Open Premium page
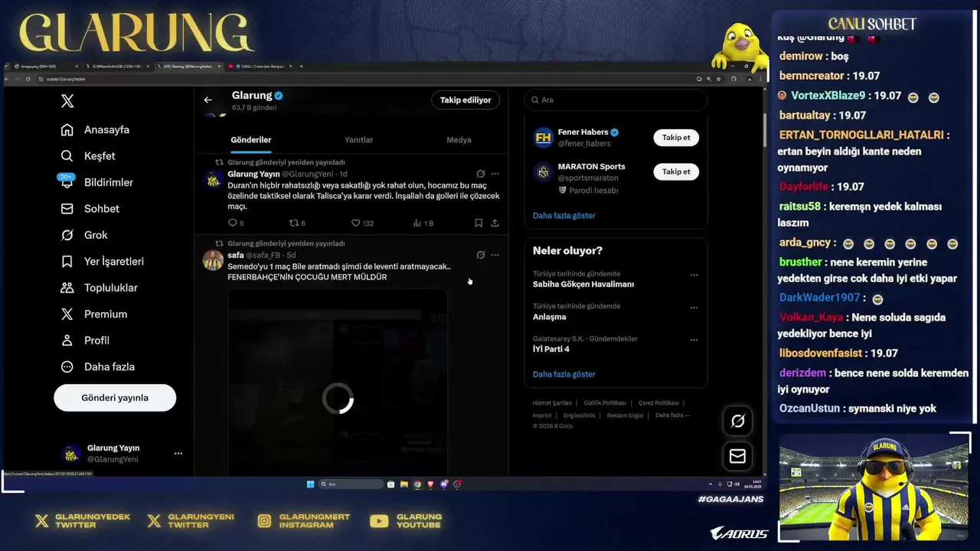Viewport: 980px width, 551px height. coord(94,315)
